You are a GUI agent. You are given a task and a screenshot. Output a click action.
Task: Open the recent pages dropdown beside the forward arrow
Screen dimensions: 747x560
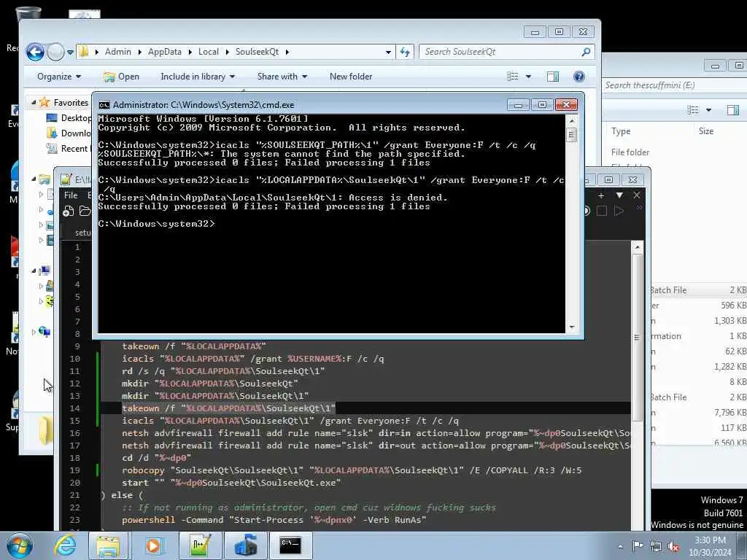70,52
